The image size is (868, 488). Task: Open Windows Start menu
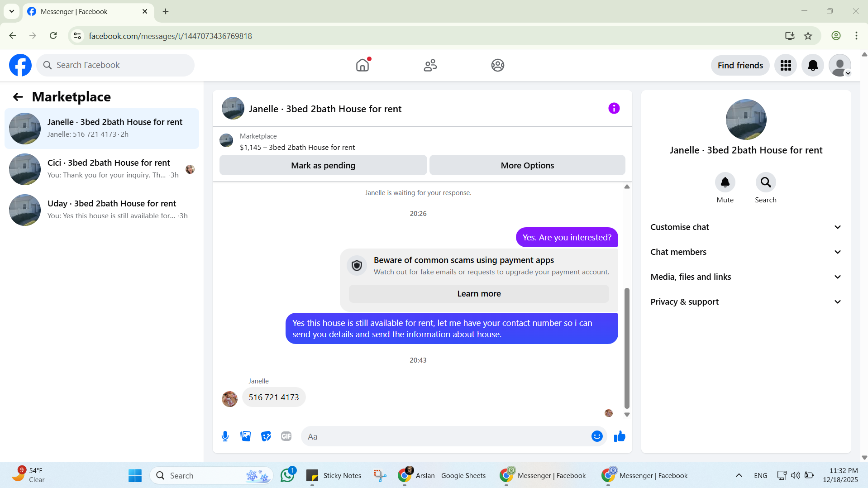(135, 475)
